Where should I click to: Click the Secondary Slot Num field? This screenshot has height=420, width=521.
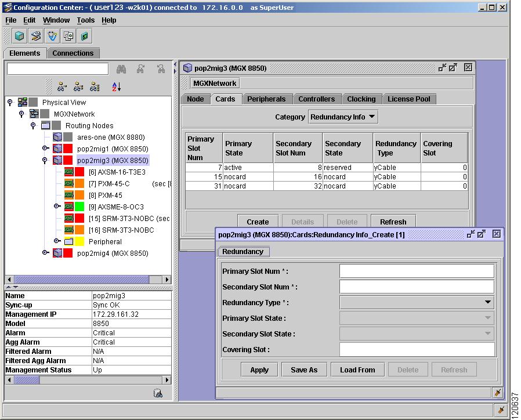pos(417,287)
